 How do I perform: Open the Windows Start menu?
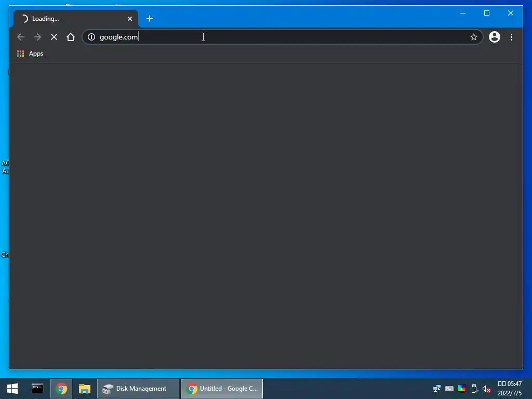(12, 389)
